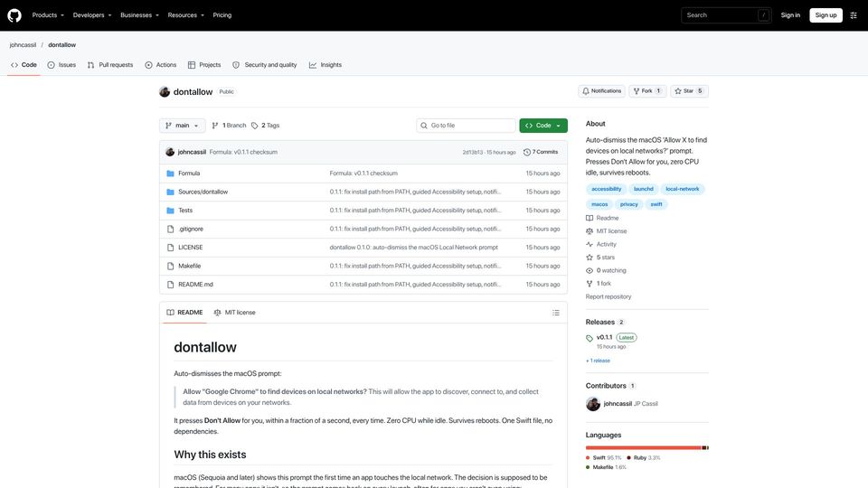
Task: Open the Insights tab
Action: [x=325, y=65]
